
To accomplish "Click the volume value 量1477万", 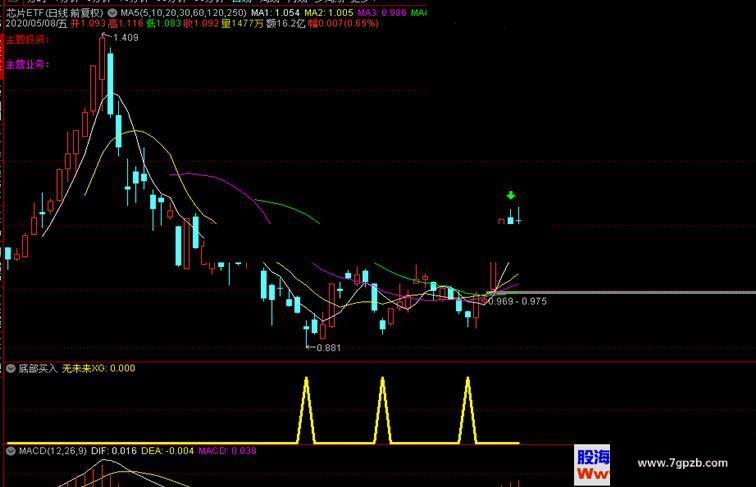I will (x=242, y=24).
